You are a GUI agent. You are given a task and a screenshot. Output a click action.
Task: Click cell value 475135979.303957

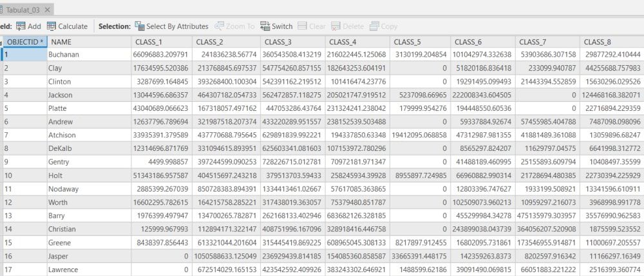pyautogui.click(x=547, y=216)
